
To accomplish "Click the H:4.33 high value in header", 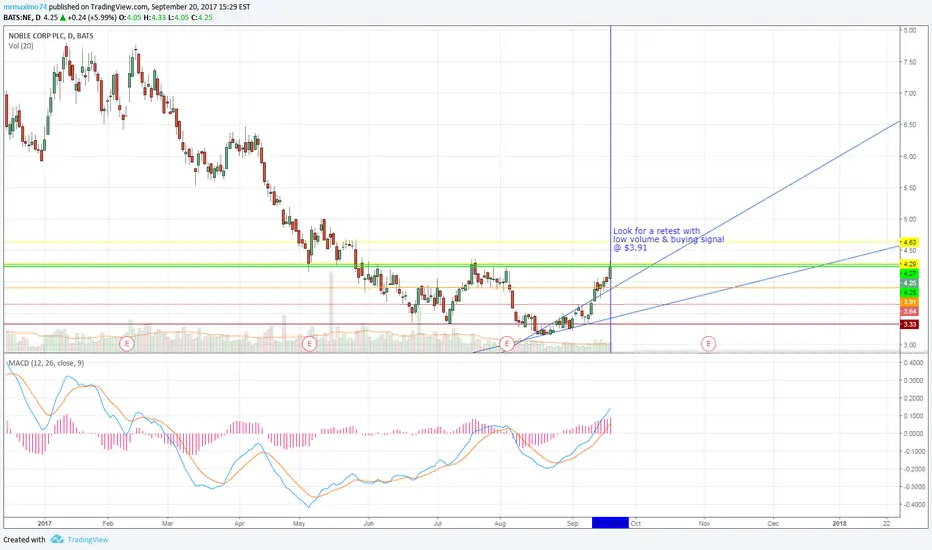I will pos(154,18).
